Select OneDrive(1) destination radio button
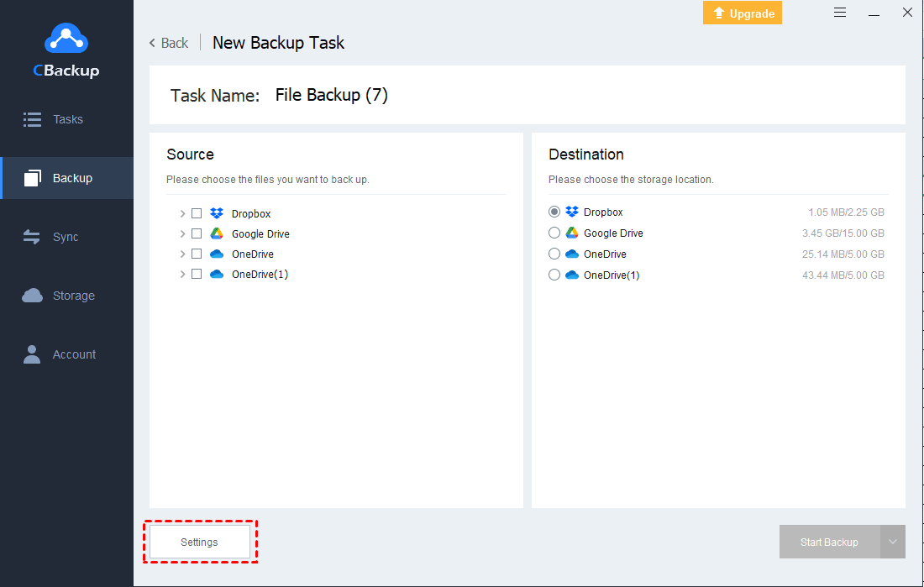This screenshot has width=924, height=587. coord(554,275)
